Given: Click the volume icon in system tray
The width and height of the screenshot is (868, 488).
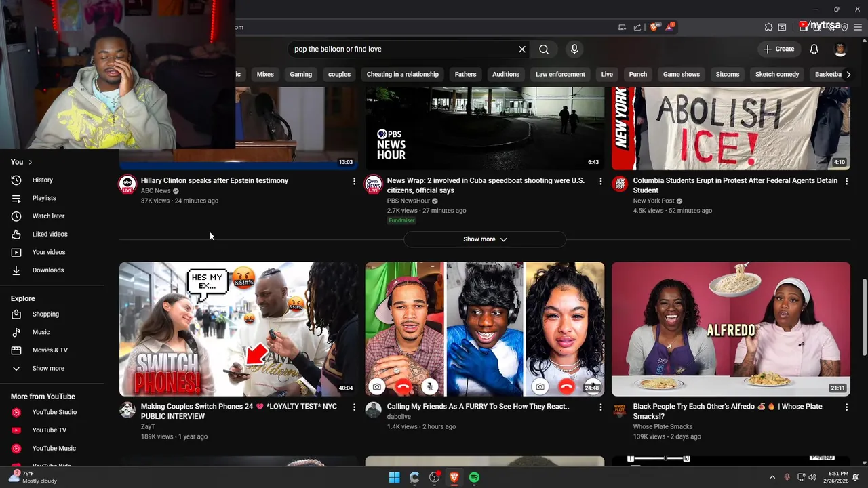Looking at the screenshot, I should 812,477.
